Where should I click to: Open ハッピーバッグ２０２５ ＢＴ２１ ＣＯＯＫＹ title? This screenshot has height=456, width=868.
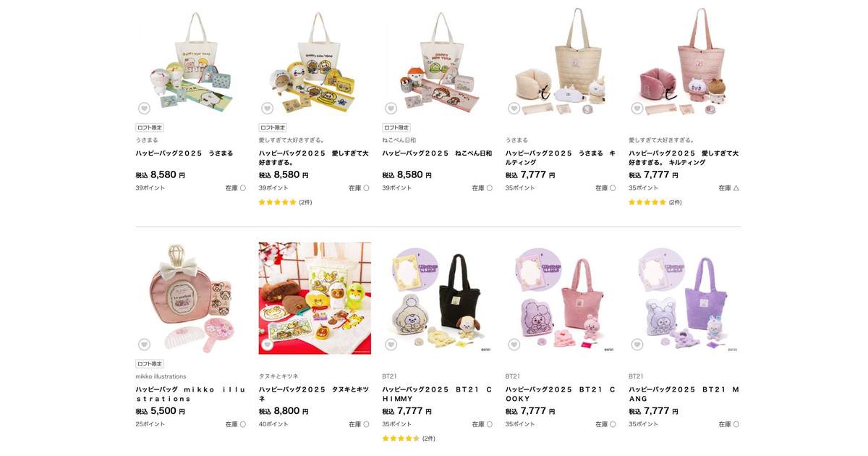coord(561,394)
